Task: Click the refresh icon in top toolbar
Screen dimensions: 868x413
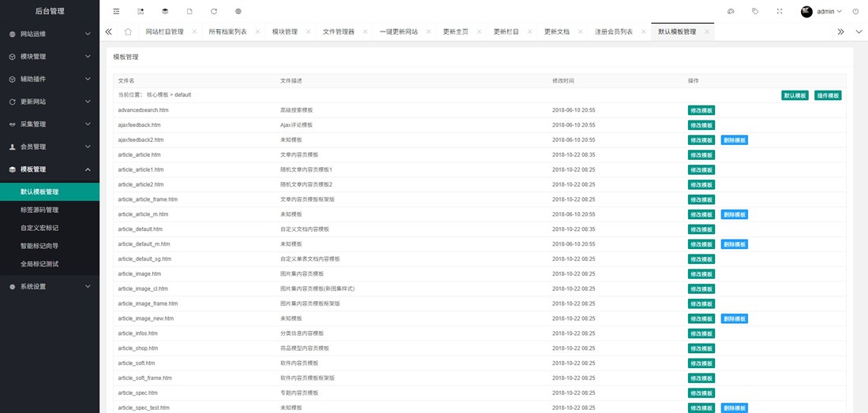Action: pos(214,12)
